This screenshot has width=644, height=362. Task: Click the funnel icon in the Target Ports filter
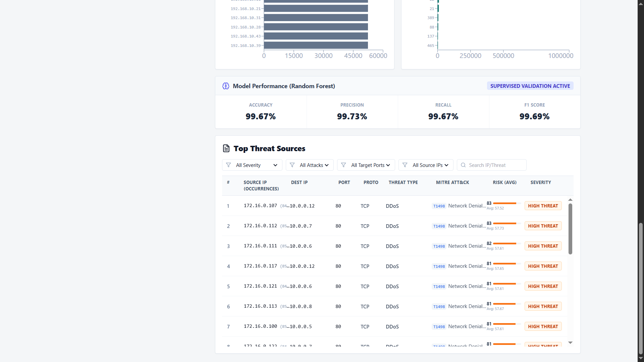[x=343, y=165]
